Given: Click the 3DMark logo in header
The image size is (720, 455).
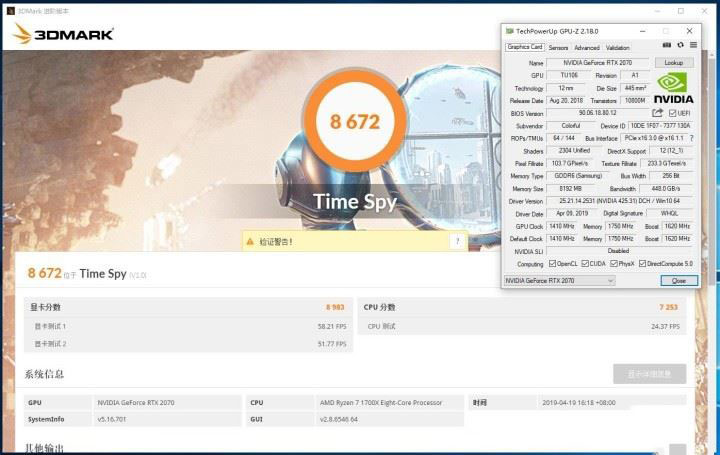Looking at the screenshot, I should click(63, 34).
